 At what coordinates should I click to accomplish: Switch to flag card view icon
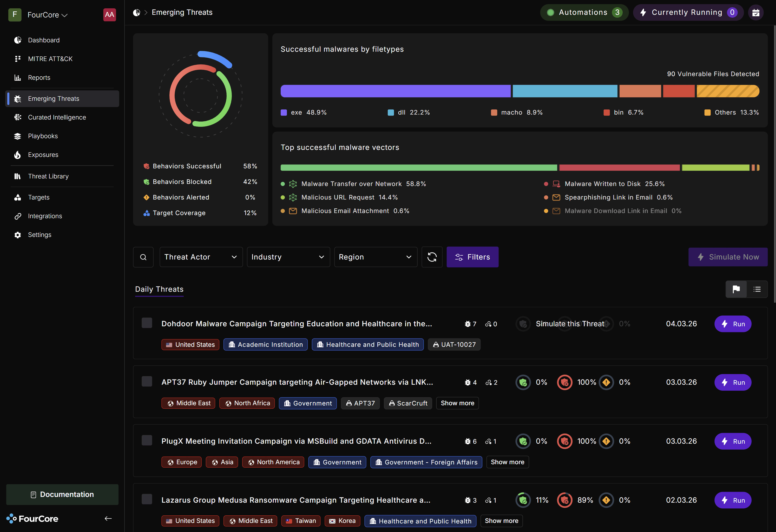[736, 289]
